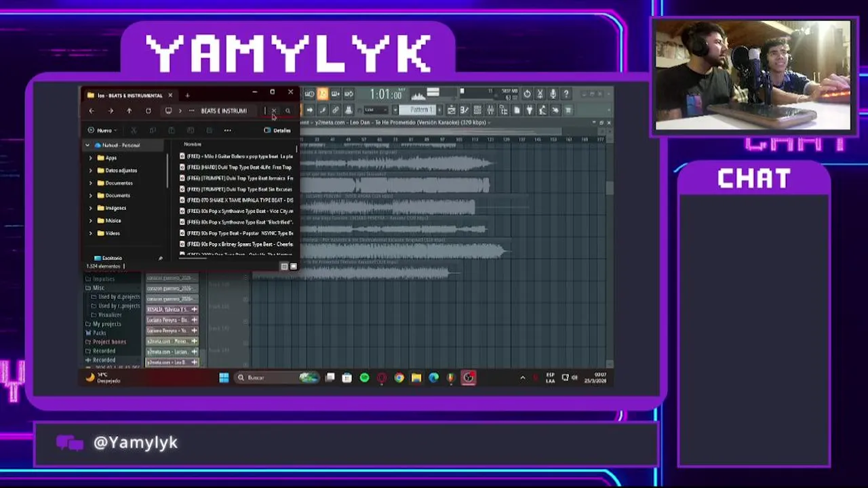The image size is (868, 488).
Task: Open the Windows Start menu
Action: click(224, 378)
